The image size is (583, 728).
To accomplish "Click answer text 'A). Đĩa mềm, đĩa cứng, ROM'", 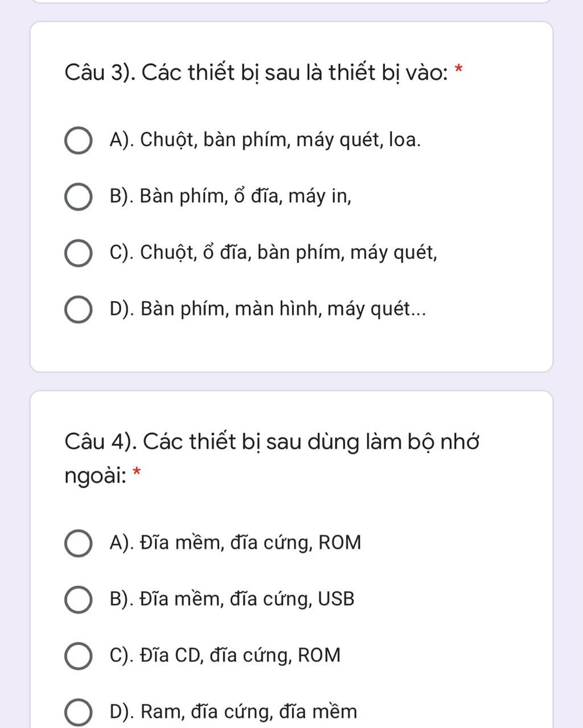I will click(235, 542).
